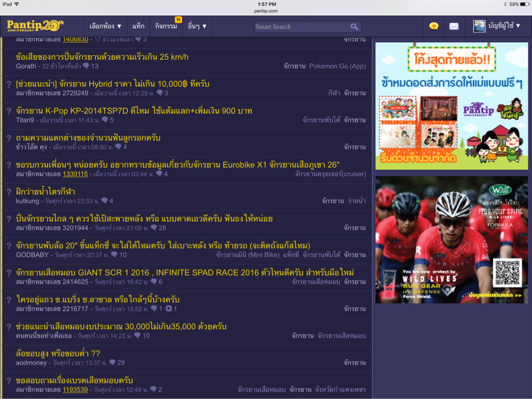
Task: Expand the อื่นๆ dropdown menu
Action: (x=197, y=26)
